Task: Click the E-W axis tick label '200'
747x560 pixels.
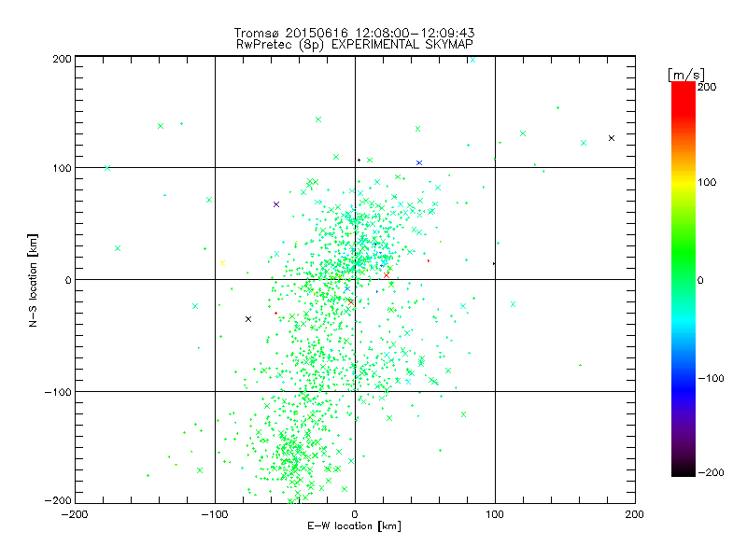Action: pos(635,514)
